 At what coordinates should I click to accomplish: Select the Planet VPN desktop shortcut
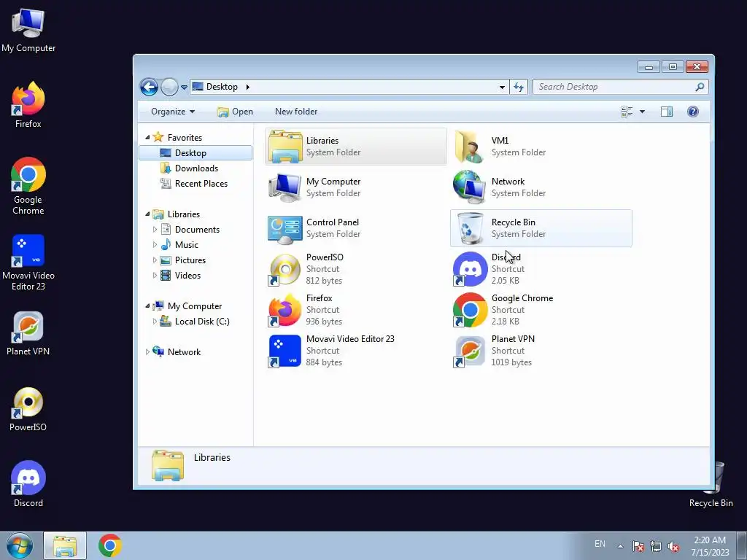(x=28, y=333)
